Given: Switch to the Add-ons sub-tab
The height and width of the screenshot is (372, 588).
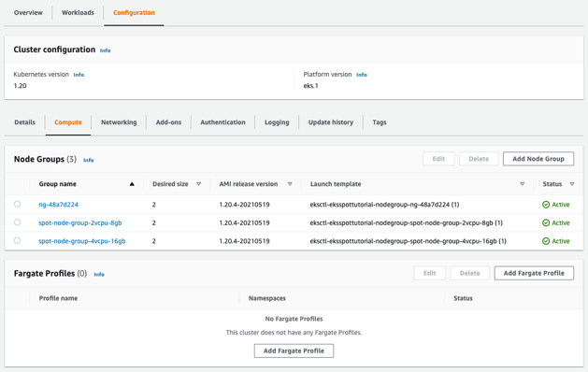Looking at the screenshot, I should (x=168, y=122).
